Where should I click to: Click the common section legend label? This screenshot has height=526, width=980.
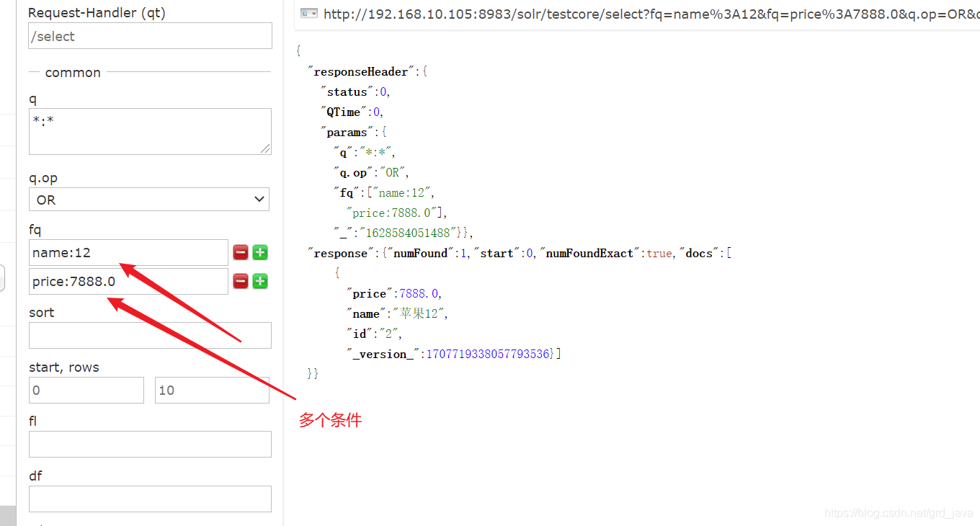(x=73, y=72)
